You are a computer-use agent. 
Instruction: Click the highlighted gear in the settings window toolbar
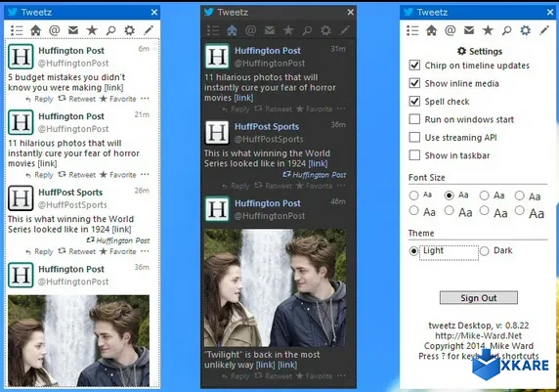tap(525, 30)
